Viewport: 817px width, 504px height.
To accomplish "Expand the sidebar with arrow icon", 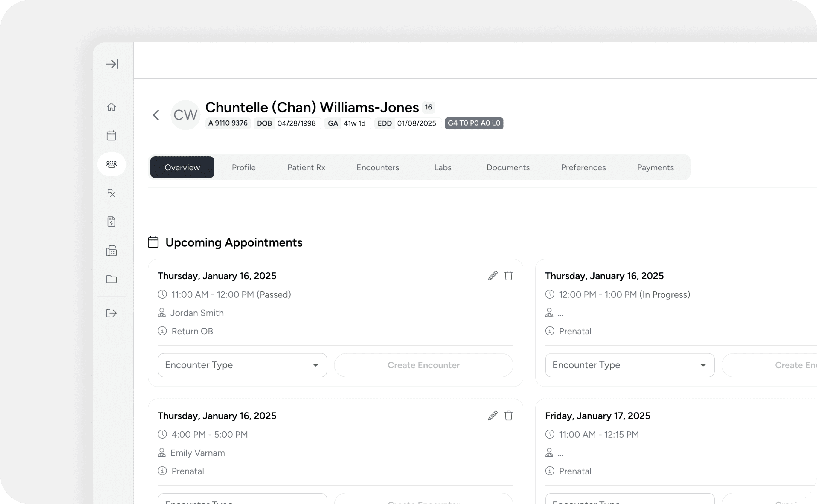I will 112,64.
